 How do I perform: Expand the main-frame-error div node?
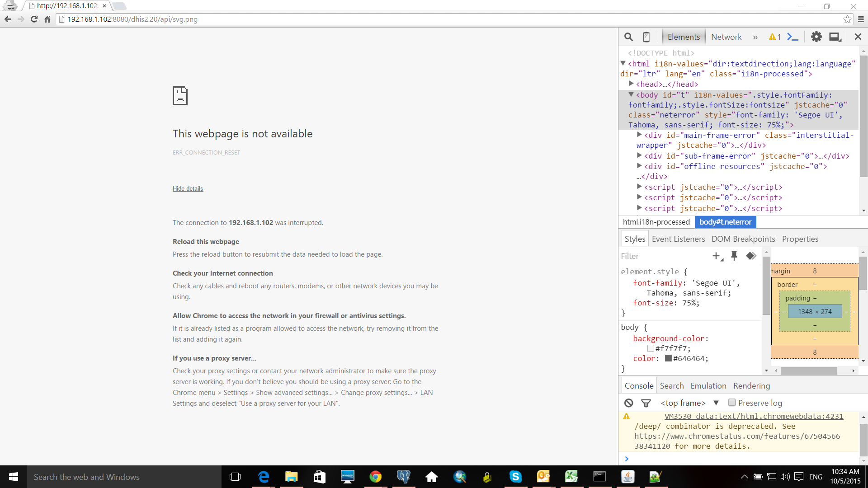pyautogui.click(x=639, y=135)
